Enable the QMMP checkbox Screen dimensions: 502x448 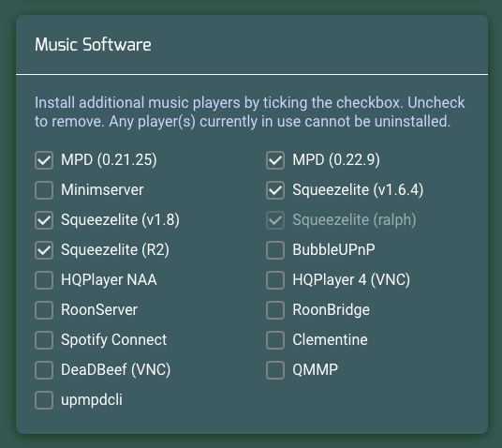click(275, 370)
